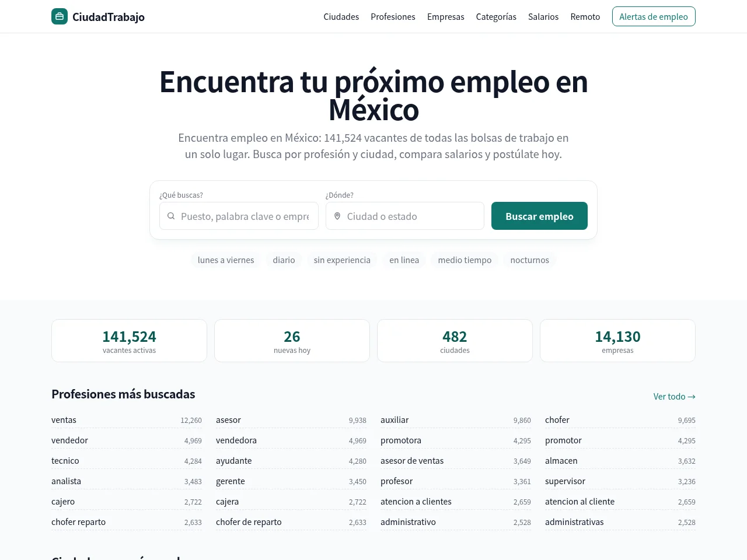Open the Ciudades menu item

341,16
